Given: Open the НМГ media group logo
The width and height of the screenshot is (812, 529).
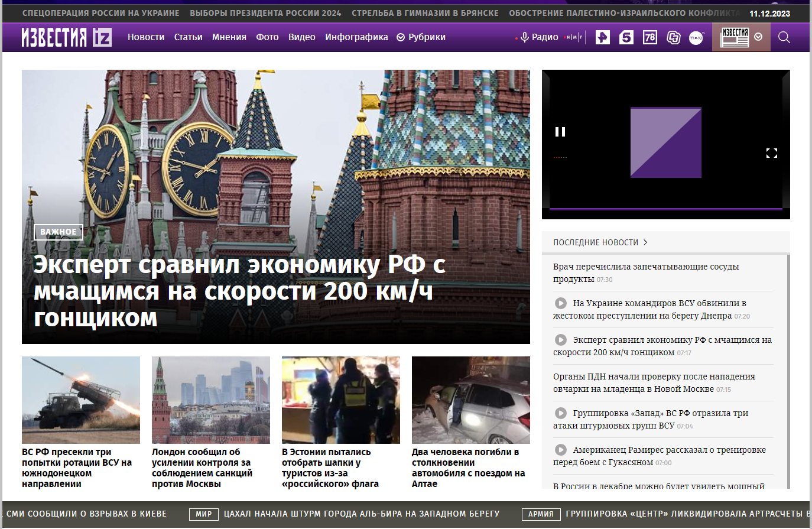Looking at the screenshot, I should 573,37.
